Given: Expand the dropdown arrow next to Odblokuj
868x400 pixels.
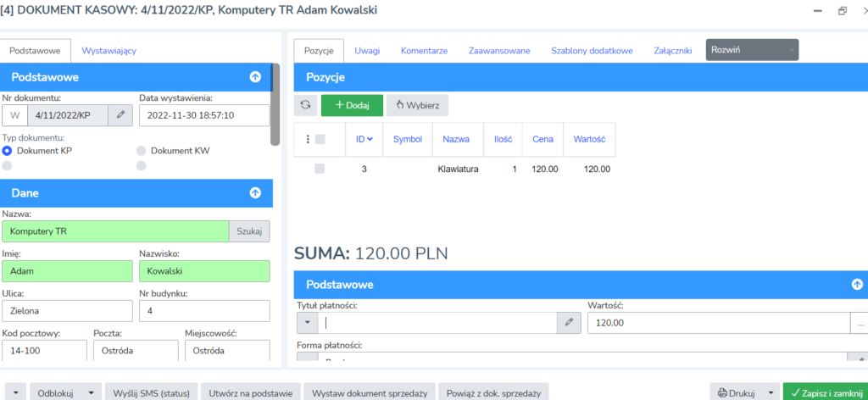Looking at the screenshot, I should point(90,392).
